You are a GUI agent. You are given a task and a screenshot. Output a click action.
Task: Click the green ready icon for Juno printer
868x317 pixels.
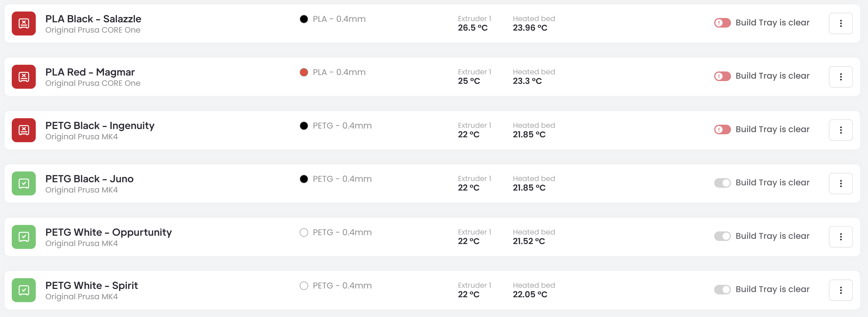pos(24,183)
